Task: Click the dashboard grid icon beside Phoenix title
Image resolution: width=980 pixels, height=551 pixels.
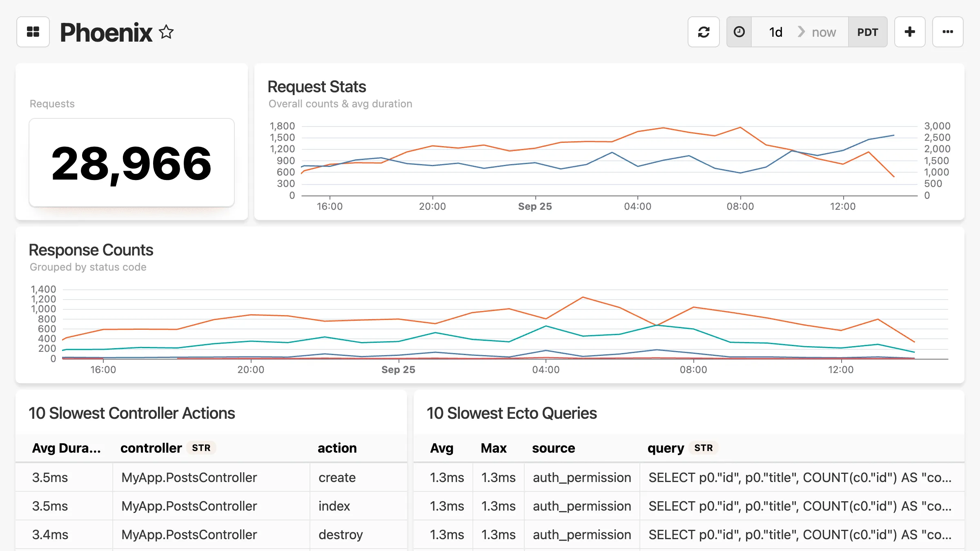Action: click(x=33, y=32)
